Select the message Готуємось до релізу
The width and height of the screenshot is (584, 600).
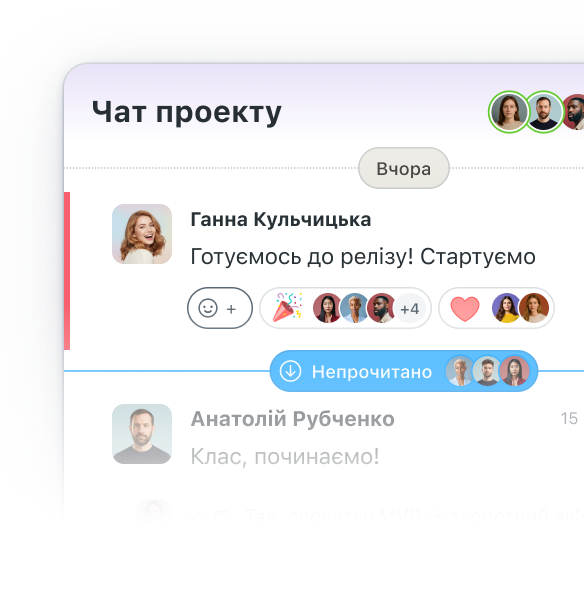(x=363, y=256)
